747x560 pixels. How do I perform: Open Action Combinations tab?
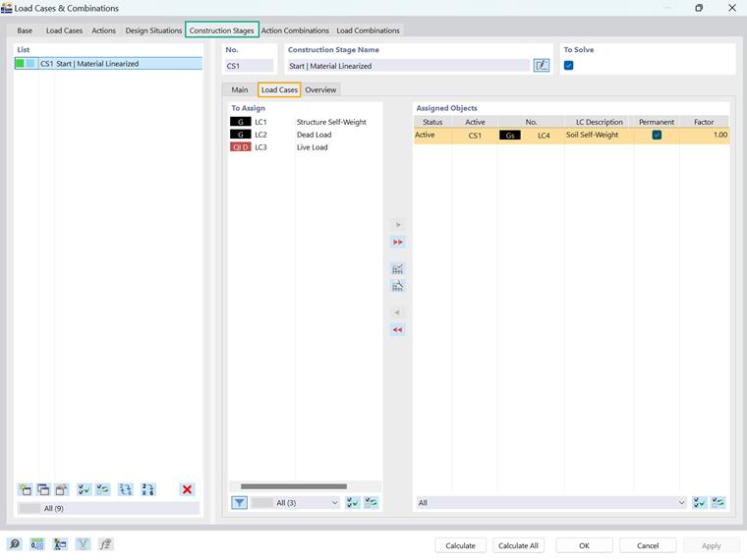click(x=295, y=30)
